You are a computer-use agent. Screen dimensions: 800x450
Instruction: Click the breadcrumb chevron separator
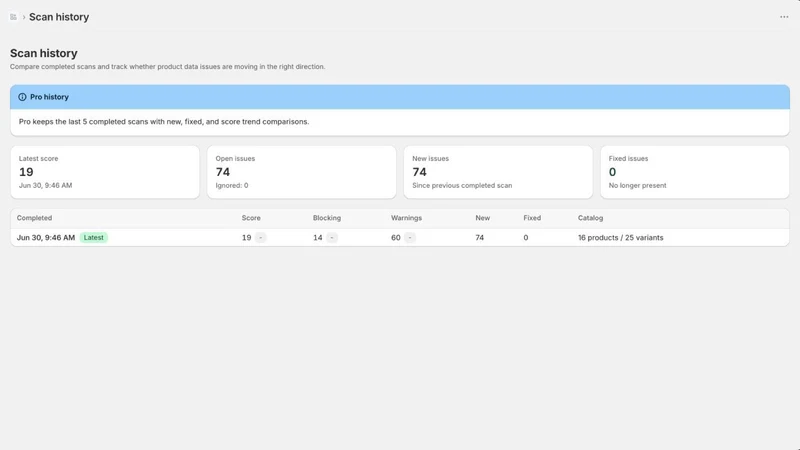coord(23,17)
